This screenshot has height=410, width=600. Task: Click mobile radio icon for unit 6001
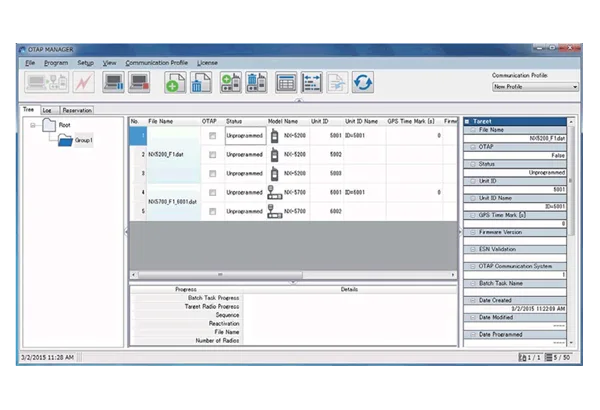[274, 192]
